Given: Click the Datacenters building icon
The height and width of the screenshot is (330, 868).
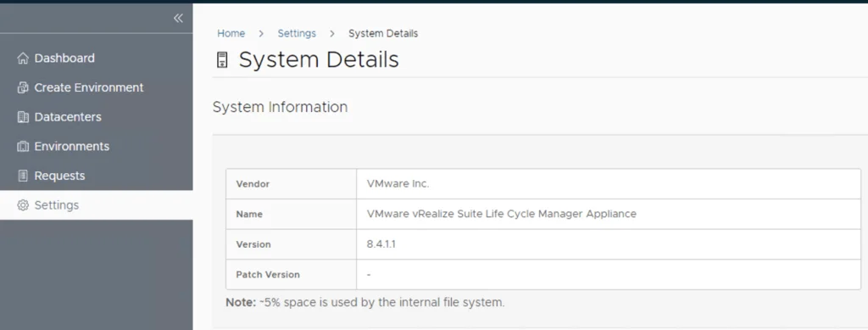Looking at the screenshot, I should tap(23, 117).
